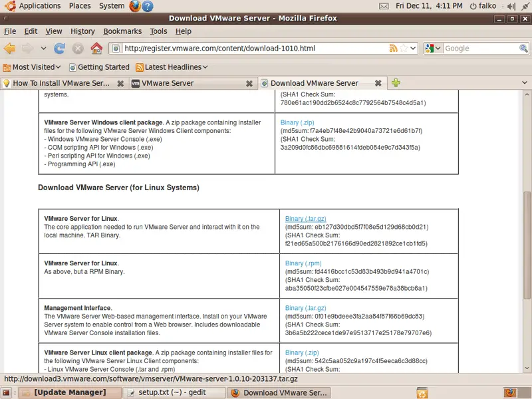This screenshot has width=532, height=399.
Task: Open the falko user session menu
Action: point(483,6)
